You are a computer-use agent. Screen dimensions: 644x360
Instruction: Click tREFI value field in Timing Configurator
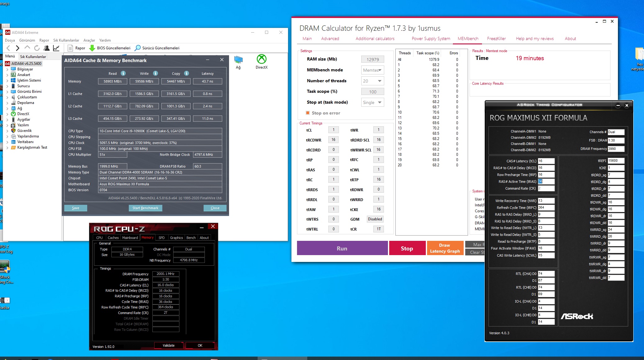[x=616, y=161]
